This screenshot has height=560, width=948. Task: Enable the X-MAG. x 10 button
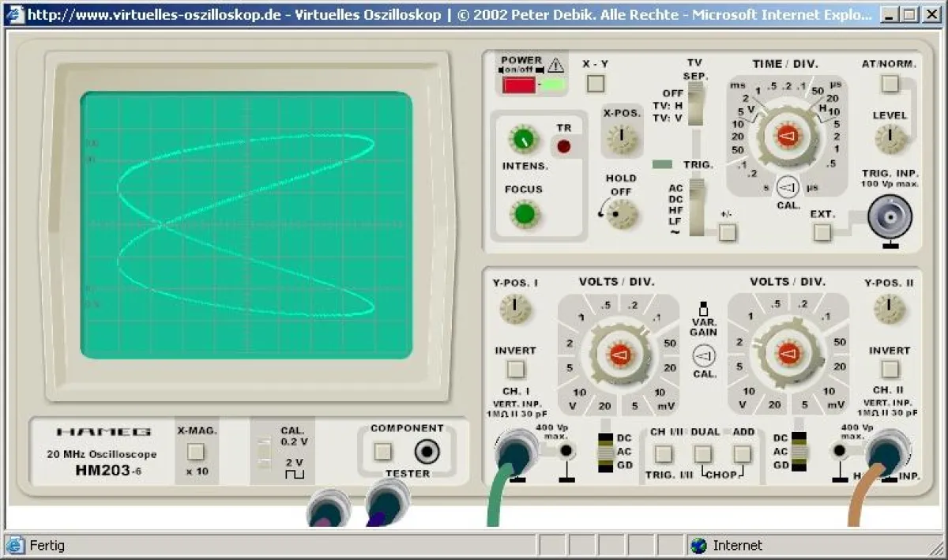click(x=196, y=452)
